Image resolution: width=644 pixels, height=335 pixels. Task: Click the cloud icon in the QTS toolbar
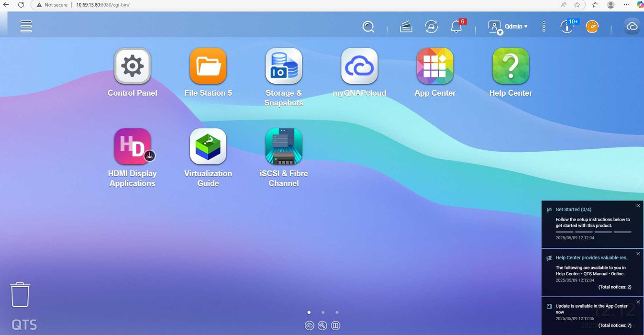click(x=633, y=27)
